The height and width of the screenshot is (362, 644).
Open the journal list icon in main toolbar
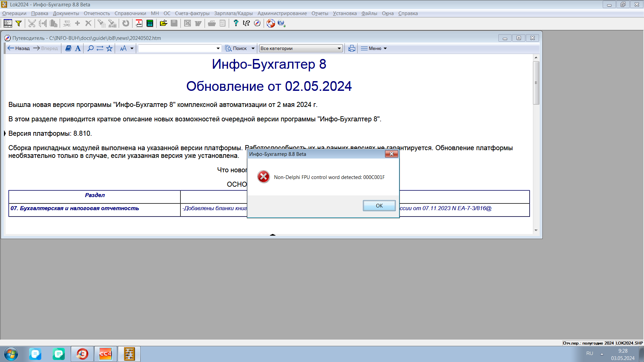coord(8,23)
